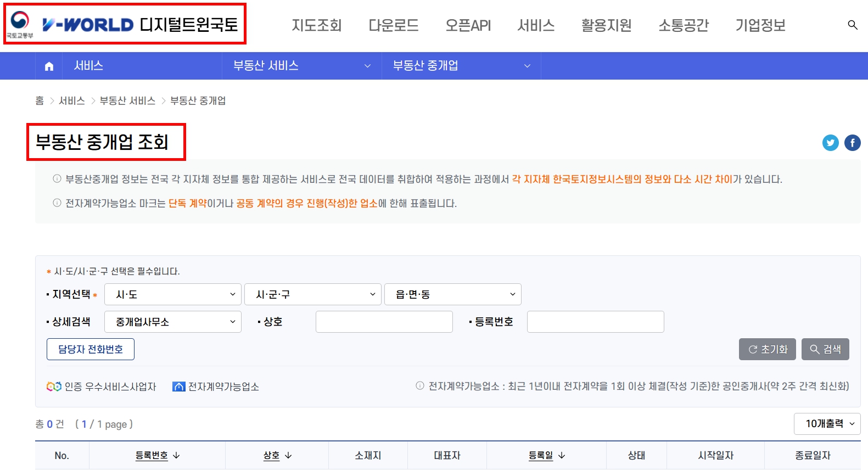Share page on Twitter

pos(830,143)
